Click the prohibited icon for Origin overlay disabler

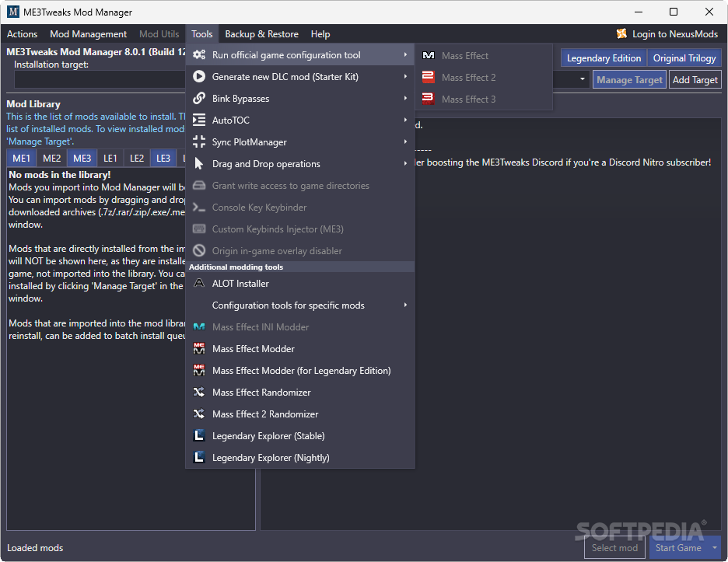click(199, 251)
